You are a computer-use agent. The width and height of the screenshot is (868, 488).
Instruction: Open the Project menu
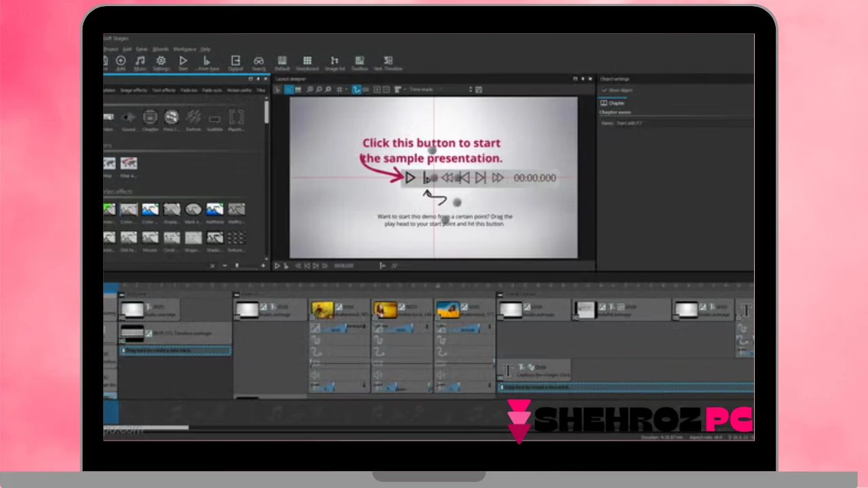(x=111, y=49)
